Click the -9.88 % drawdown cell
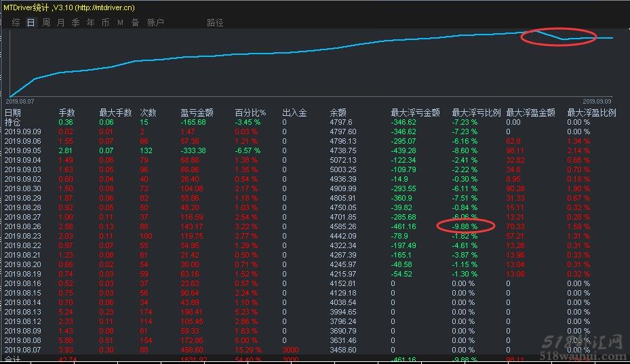This screenshot has height=364, width=630. point(465,226)
